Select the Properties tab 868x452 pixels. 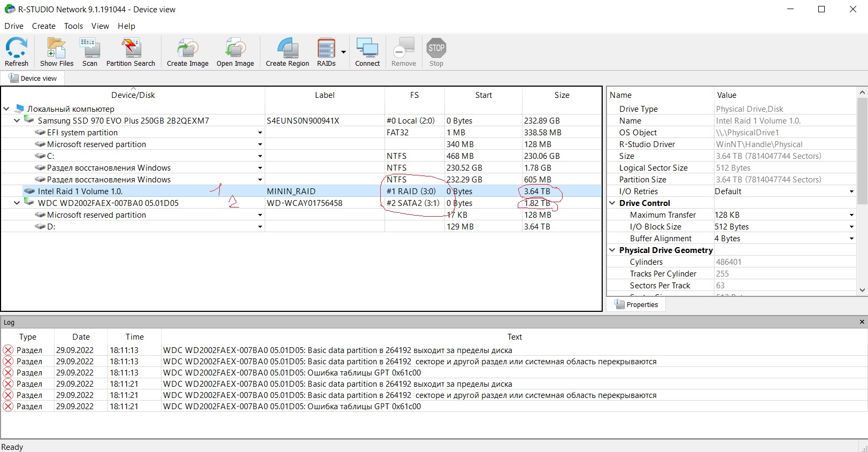(x=636, y=304)
